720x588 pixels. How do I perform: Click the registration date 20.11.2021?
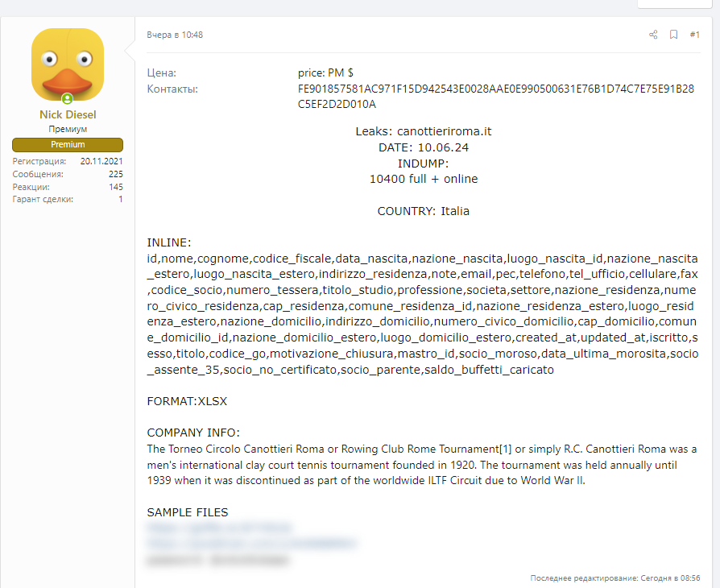click(101, 161)
